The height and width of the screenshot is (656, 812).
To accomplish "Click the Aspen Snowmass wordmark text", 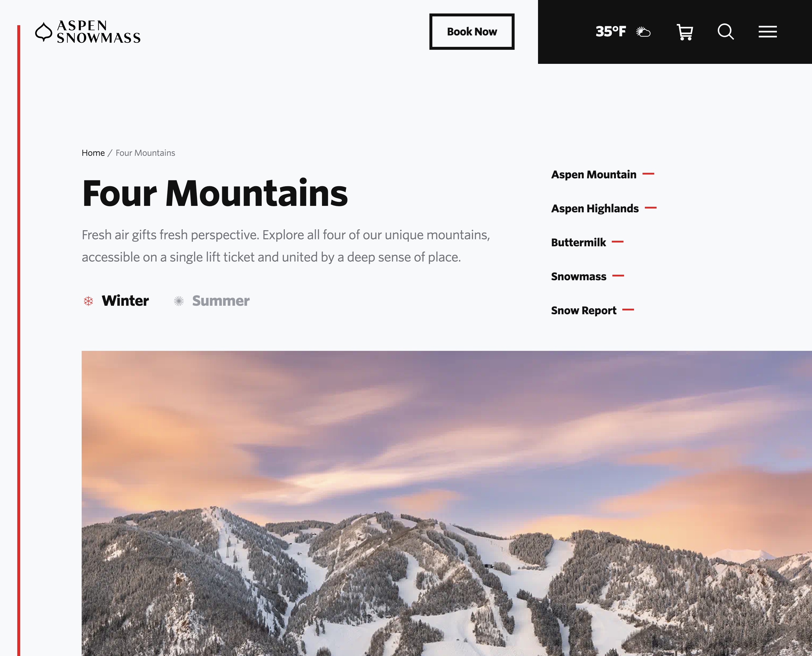I will 99,32.
